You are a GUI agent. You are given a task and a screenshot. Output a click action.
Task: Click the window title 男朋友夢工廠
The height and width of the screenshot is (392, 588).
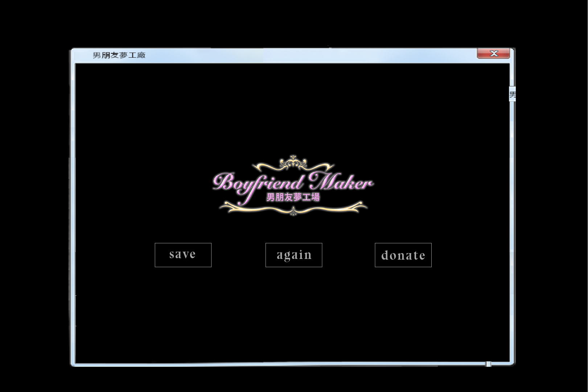coord(119,55)
